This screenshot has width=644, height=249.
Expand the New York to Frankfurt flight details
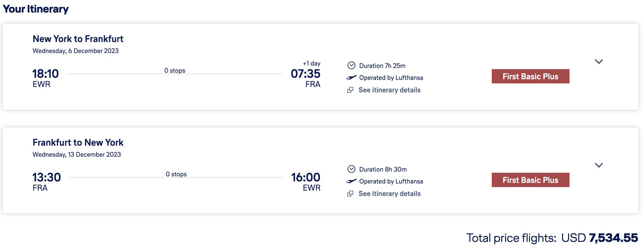(600, 62)
